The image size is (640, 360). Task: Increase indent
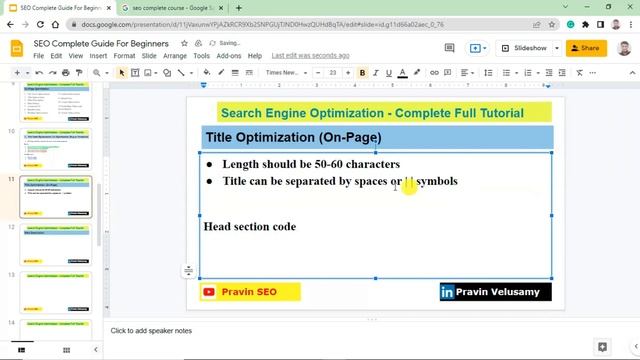coord(562,73)
